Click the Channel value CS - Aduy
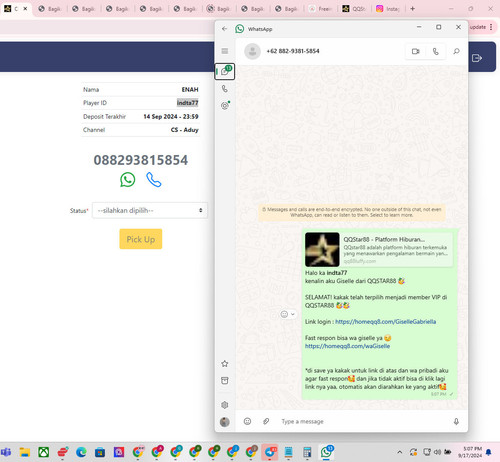The width and height of the screenshot is (500, 462). [x=185, y=130]
